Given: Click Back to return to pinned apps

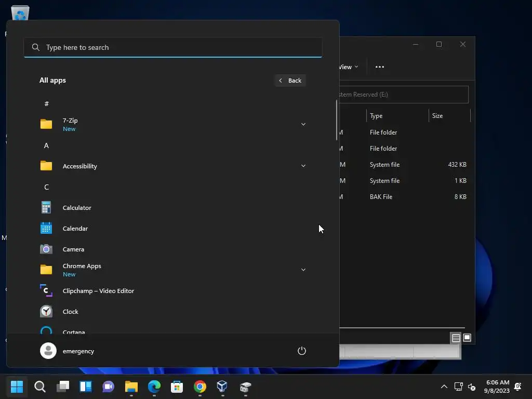Looking at the screenshot, I should pyautogui.click(x=290, y=81).
